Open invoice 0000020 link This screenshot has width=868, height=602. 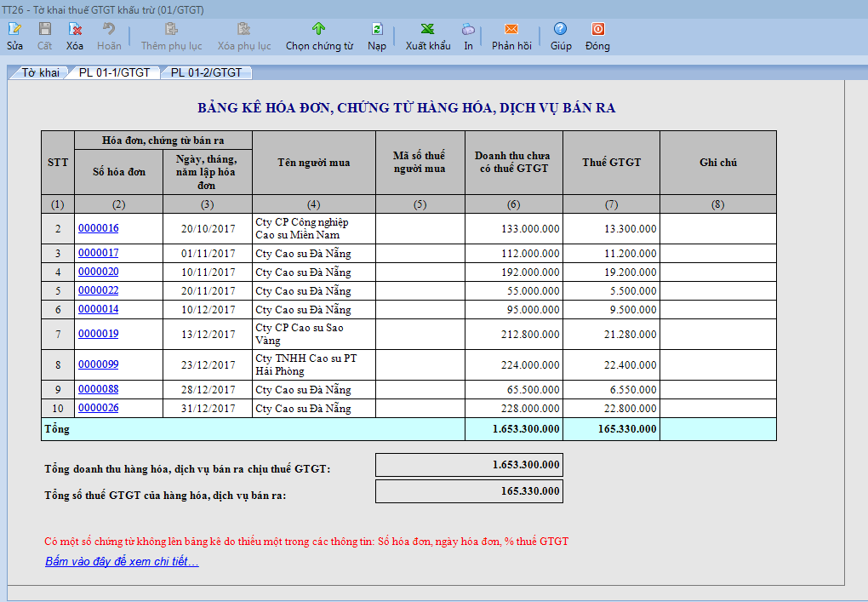[99, 272]
